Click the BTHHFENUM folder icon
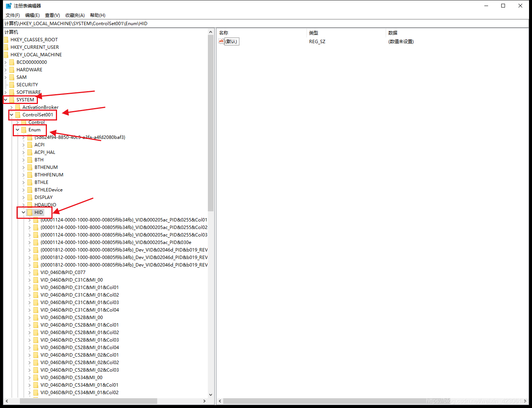This screenshot has width=532, height=408. [x=30, y=175]
